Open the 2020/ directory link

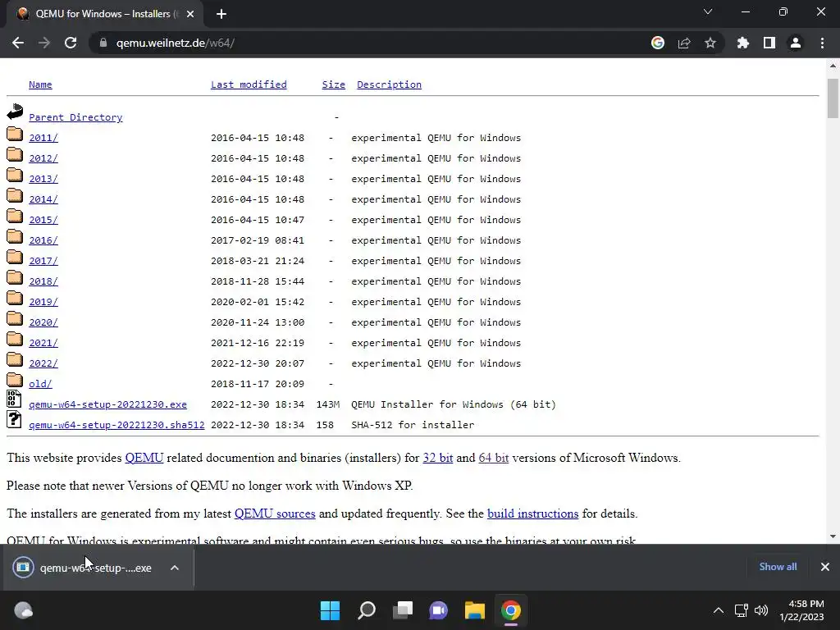43,322
